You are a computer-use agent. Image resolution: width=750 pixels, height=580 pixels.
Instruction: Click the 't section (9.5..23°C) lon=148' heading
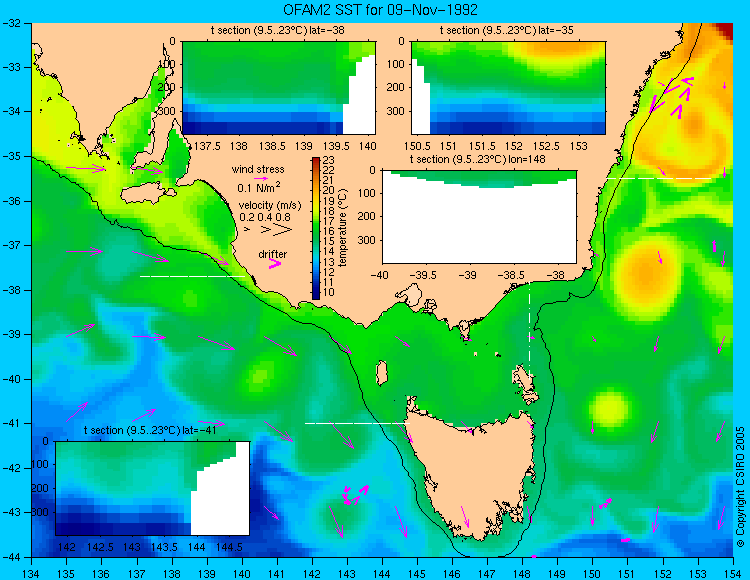pyautogui.click(x=477, y=159)
